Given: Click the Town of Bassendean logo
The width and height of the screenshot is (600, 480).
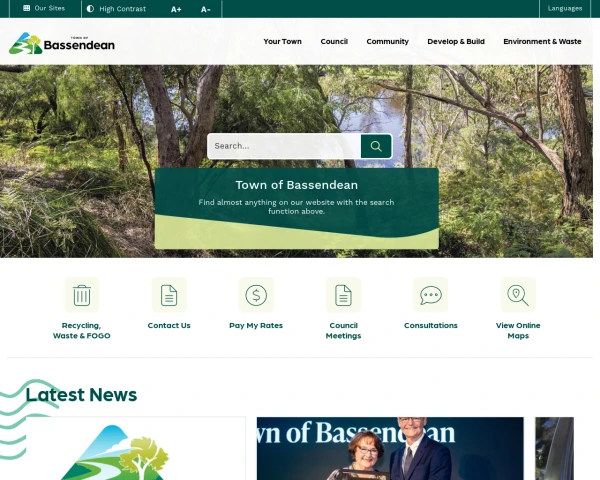Looking at the screenshot, I should point(62,43).
